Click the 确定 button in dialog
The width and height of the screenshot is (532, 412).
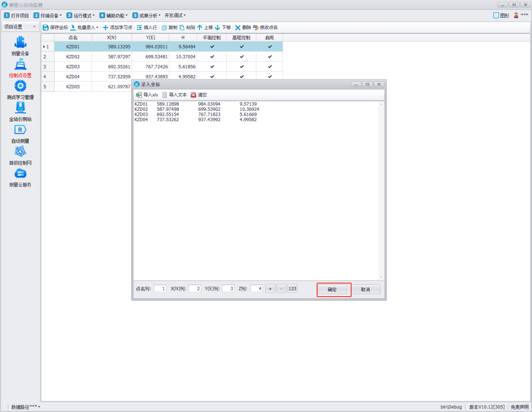click(332, 289)
